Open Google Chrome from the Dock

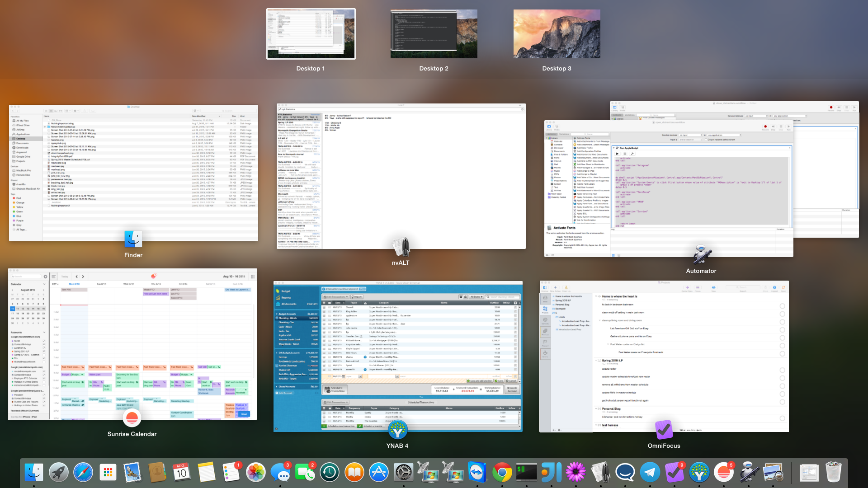(x=502, y=473)
